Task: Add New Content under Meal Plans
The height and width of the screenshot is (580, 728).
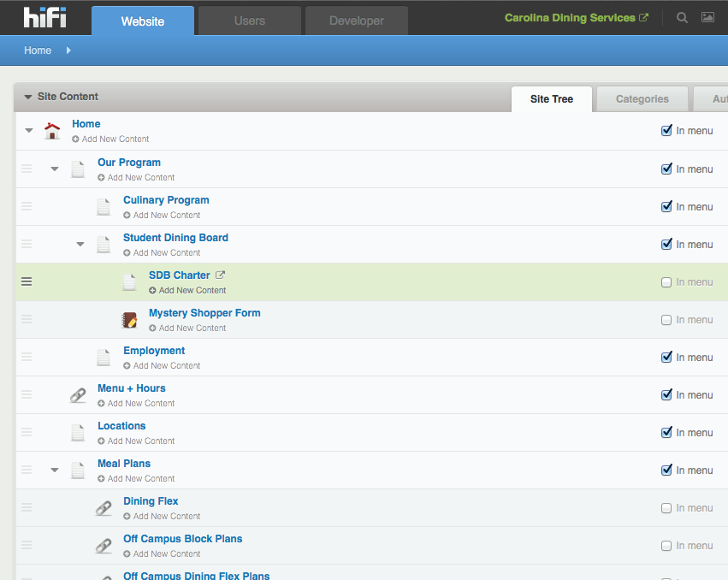Action: pos(136,478)
